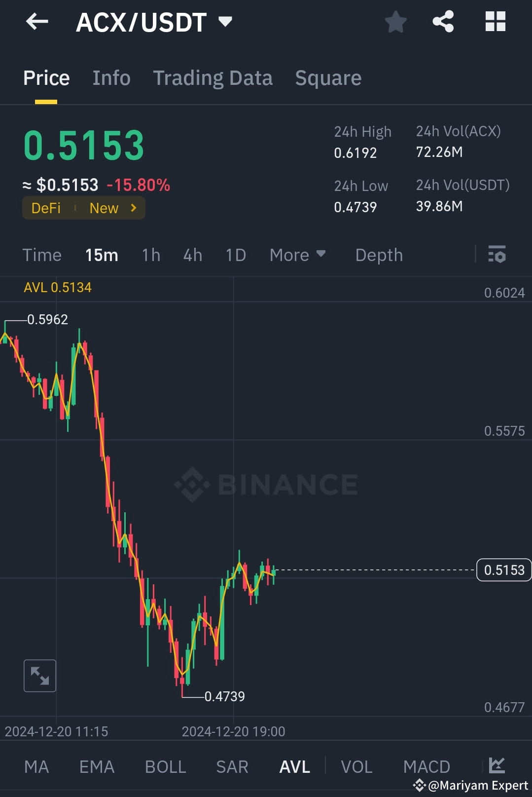The width and height of the screenshot is (532, 797).
Task: Switch chart to 1D timeframe
Action: tap(236, 255)
